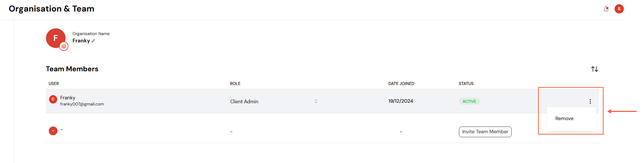
Task: Click the red 'S' profile avatar
Action: (x=619, y=9)
